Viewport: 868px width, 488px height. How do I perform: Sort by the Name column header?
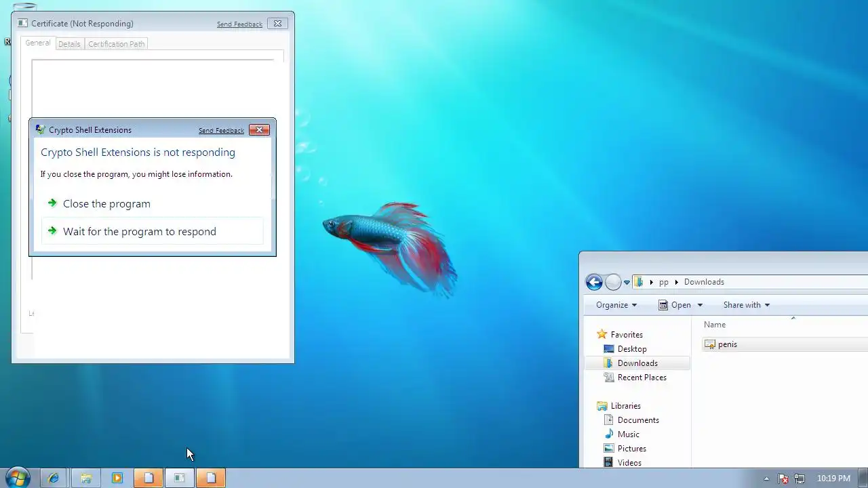(715, 325)
